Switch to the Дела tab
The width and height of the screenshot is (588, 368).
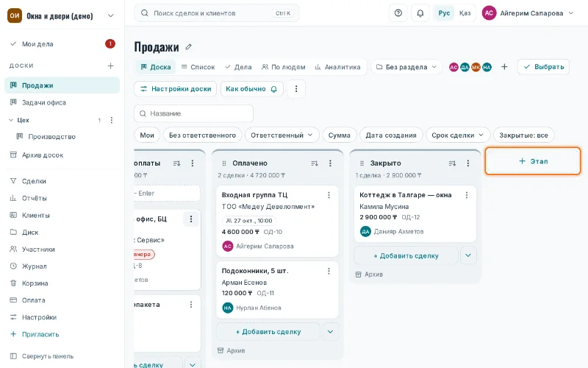point(238,67)
